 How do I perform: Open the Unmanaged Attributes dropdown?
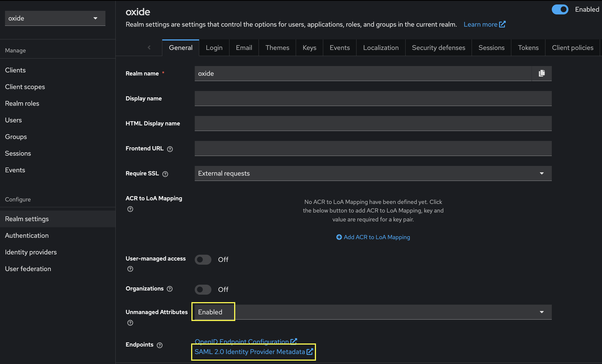tap(373, 312)
